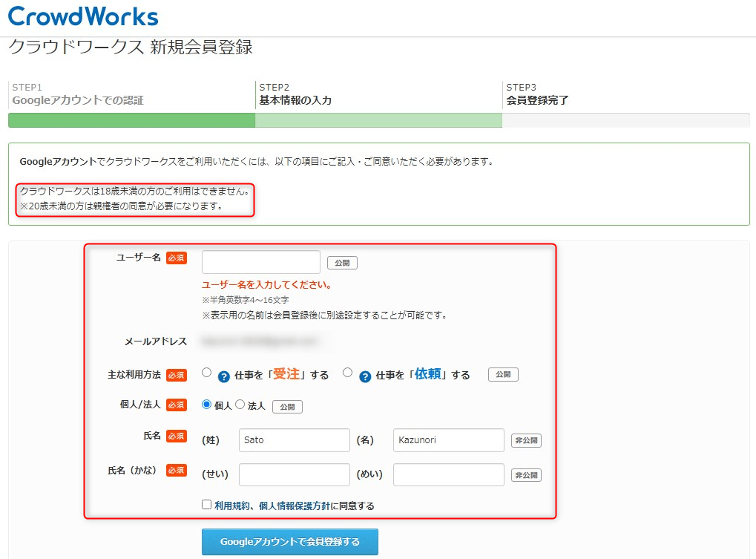The image size is (756, 559).
Task: Select the STEP1 Googleアカウントでの認証 step
Action: (78, 94)
